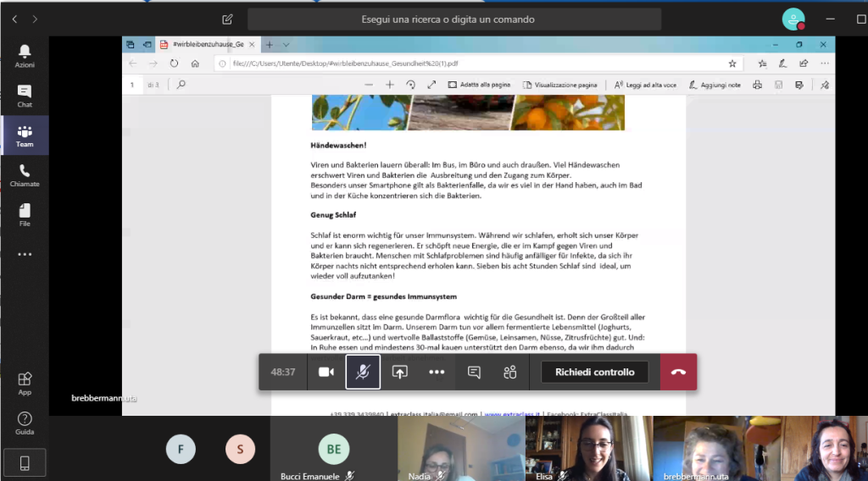This screenshot has height=481, width=868.
Task: Click the Teams search command box
Action: click(454, 19)
